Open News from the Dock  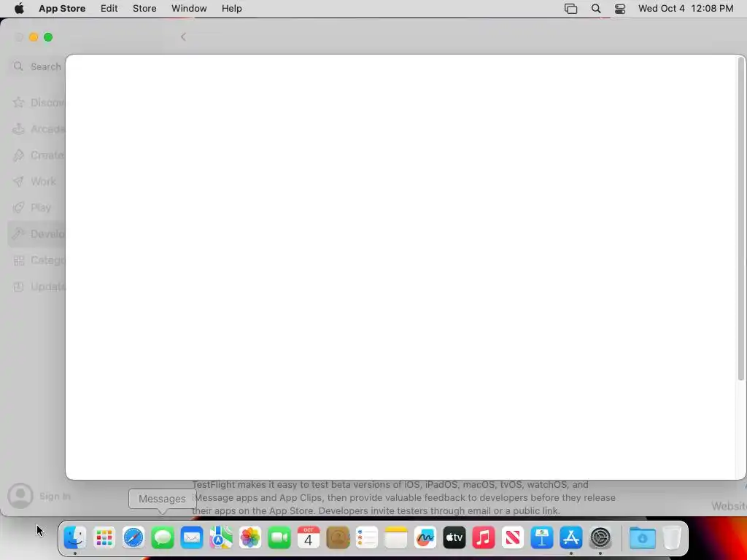click(x=513, y=538)
